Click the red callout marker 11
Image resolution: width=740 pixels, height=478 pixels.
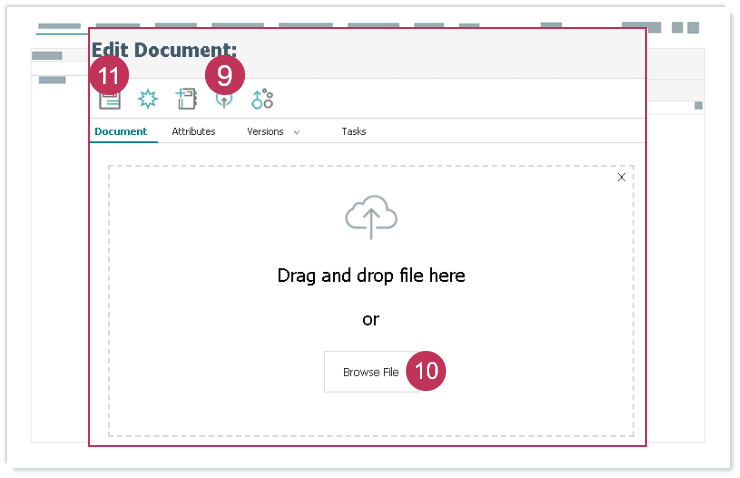click(109, 75)
